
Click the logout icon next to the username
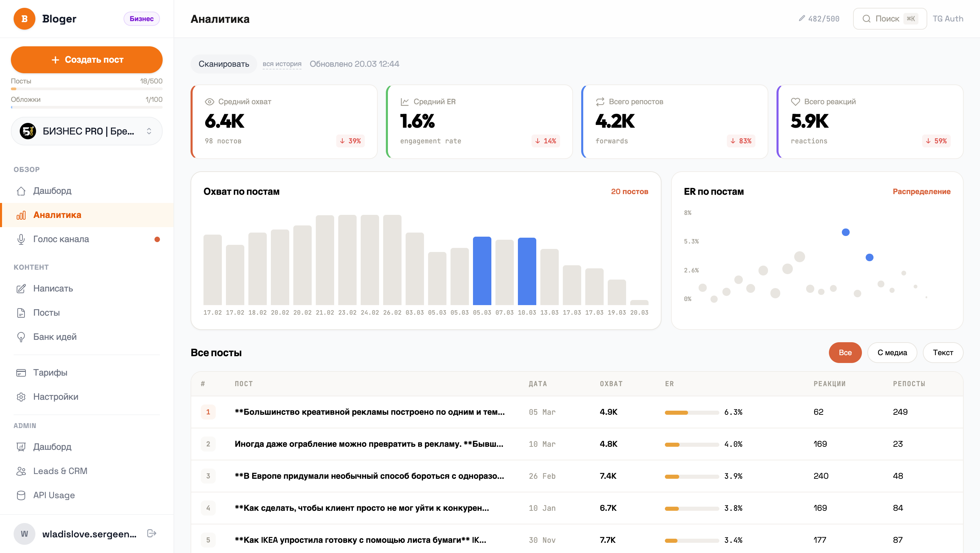[x=151, y=533]
